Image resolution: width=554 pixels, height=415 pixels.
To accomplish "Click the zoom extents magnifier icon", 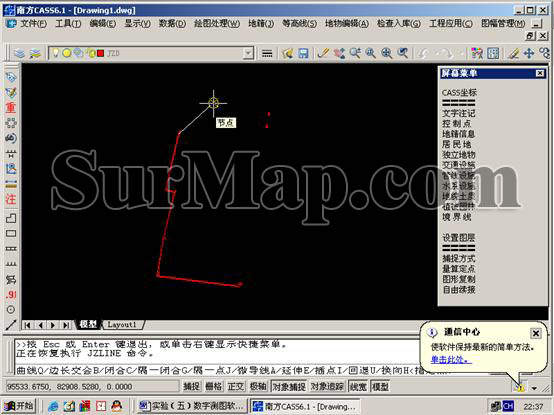I will 387,53.
